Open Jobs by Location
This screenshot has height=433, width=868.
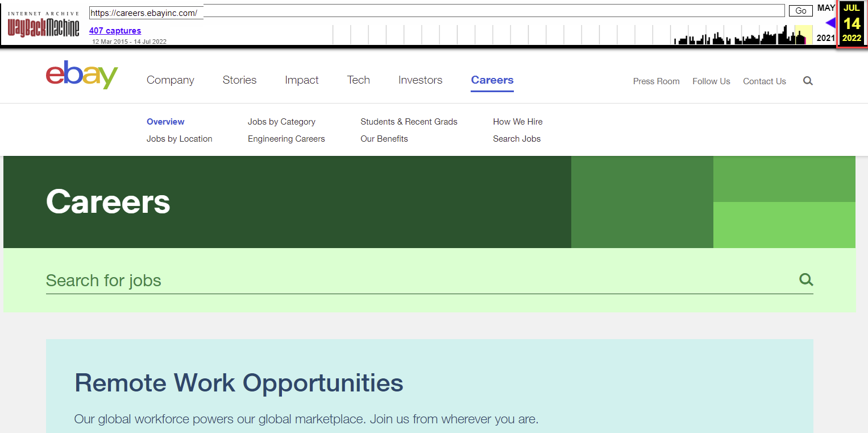point(180,139)
